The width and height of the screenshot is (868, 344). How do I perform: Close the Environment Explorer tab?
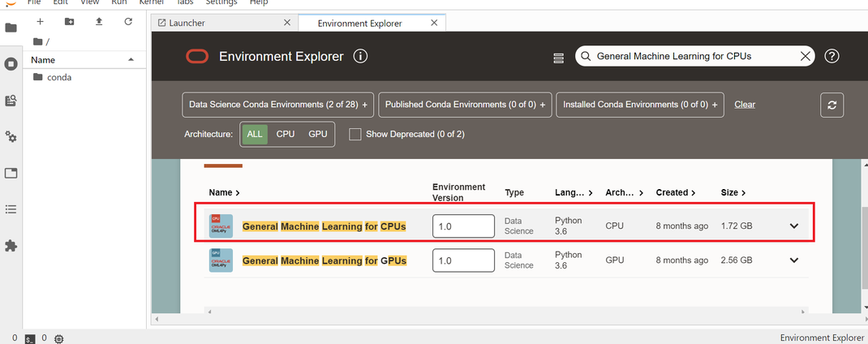coord(434,23)
